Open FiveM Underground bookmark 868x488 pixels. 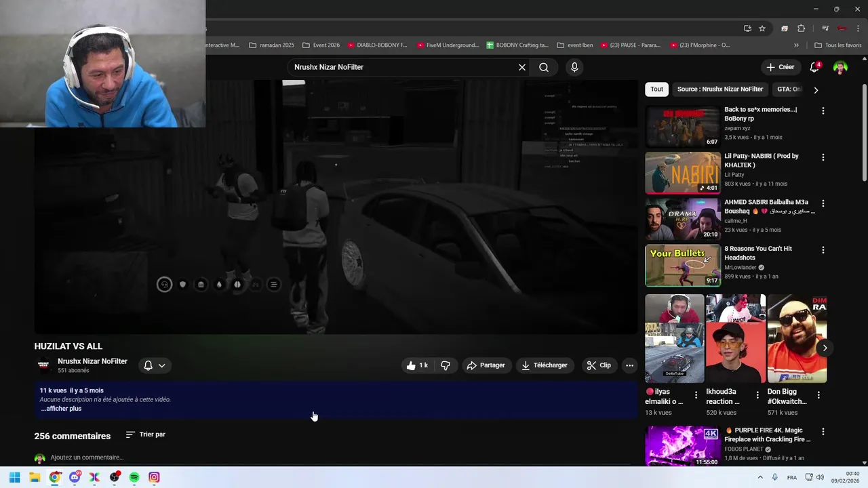(x=447, y=45)
